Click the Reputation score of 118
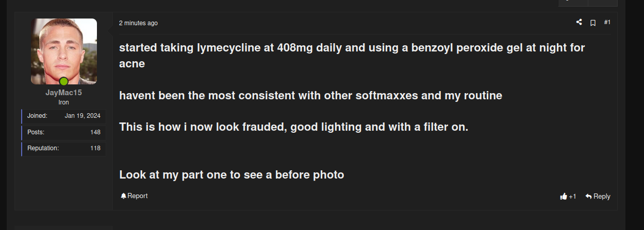This screenshot has height=230, width=644. (95, 148)
